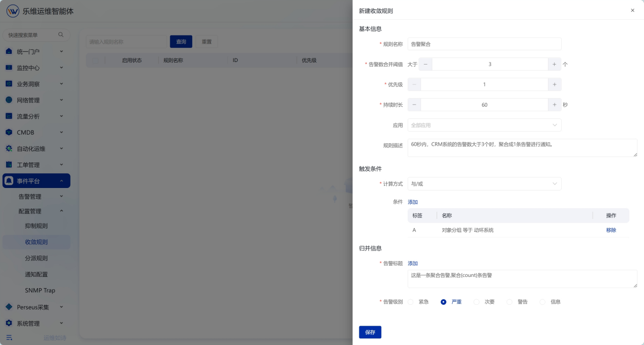
Task: Click the 系统管理 settings icon
Action: pyautogui.click(x=9, y=323)
